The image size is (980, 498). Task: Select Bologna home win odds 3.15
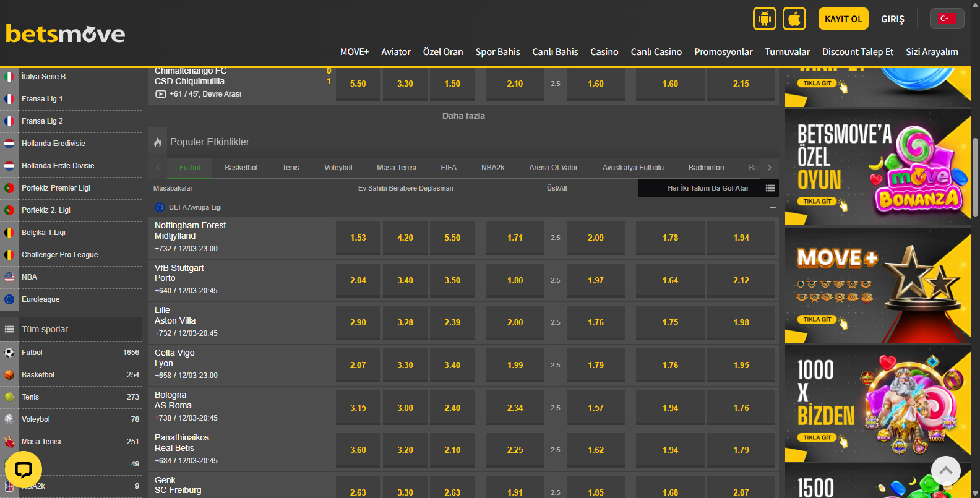click(358, 408)
